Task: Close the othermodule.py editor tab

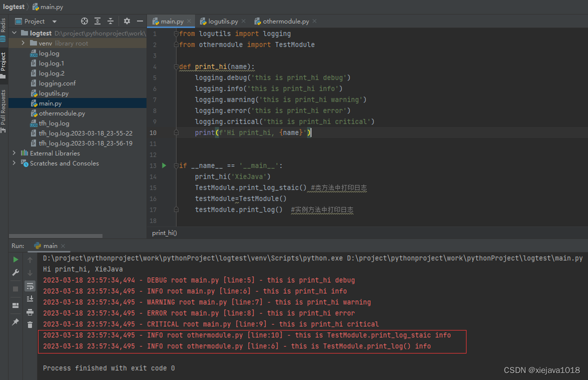Action: 314,21
